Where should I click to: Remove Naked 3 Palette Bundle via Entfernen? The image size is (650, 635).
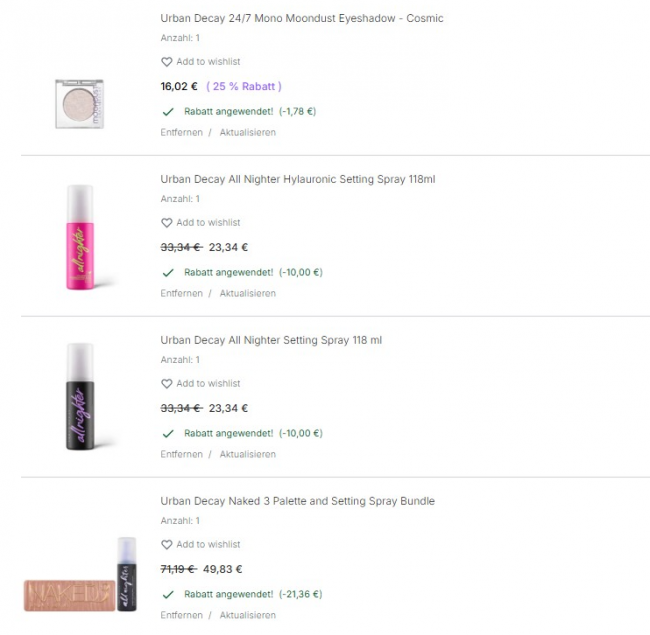(181, 615)
